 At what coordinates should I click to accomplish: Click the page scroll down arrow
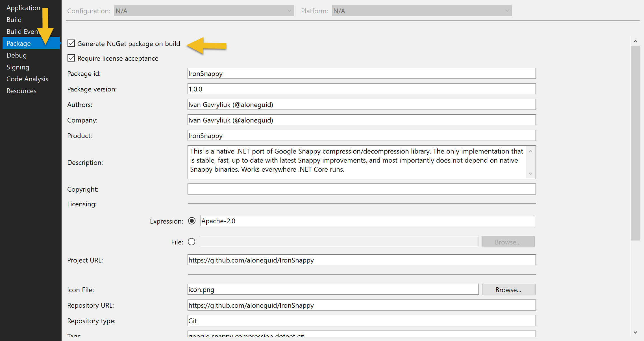coord(635,332)
